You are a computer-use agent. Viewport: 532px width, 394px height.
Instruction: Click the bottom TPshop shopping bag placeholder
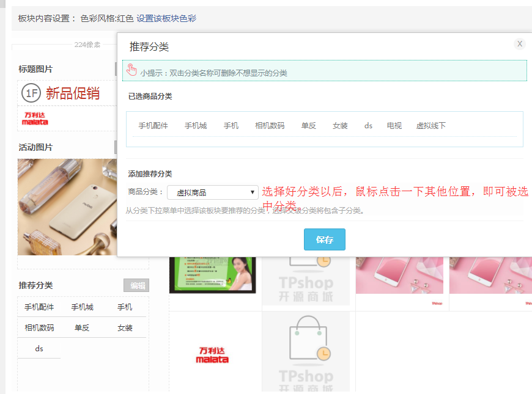(306, 352)
